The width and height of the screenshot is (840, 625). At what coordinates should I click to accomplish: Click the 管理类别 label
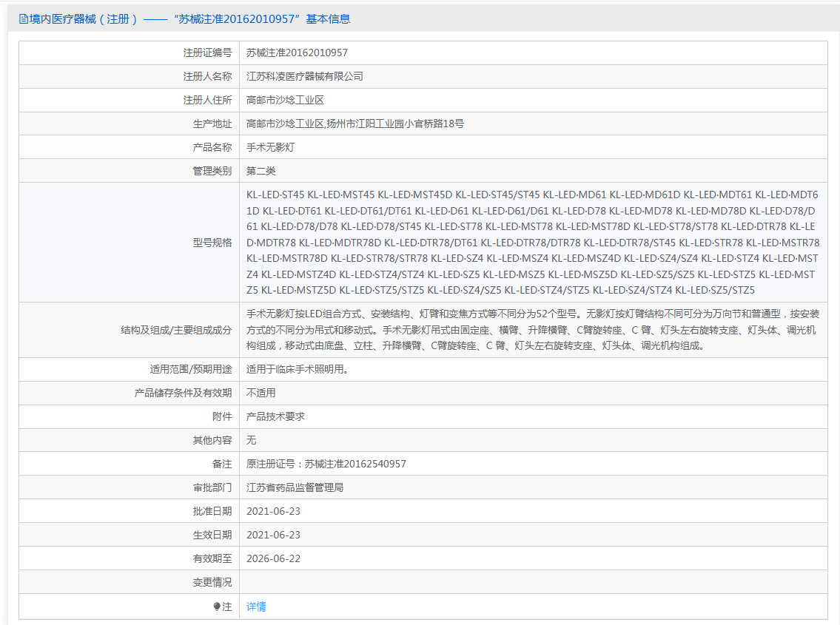click(212, 171)
